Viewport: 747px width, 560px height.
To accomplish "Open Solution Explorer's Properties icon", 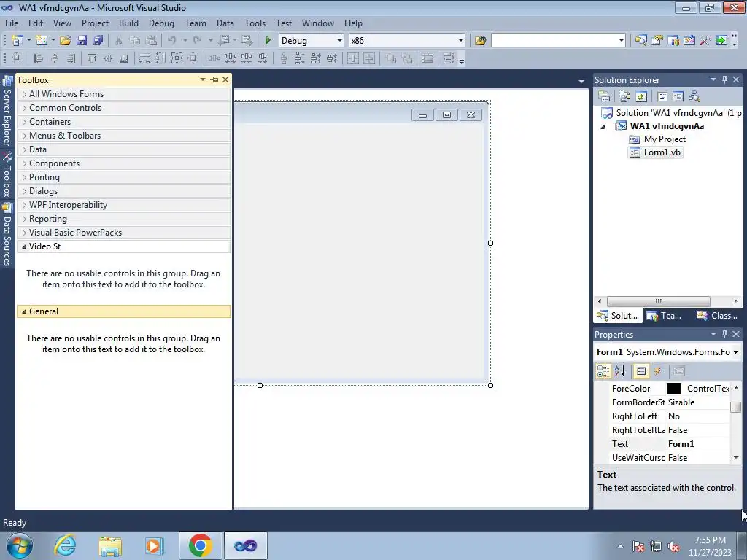I will 604,97.
